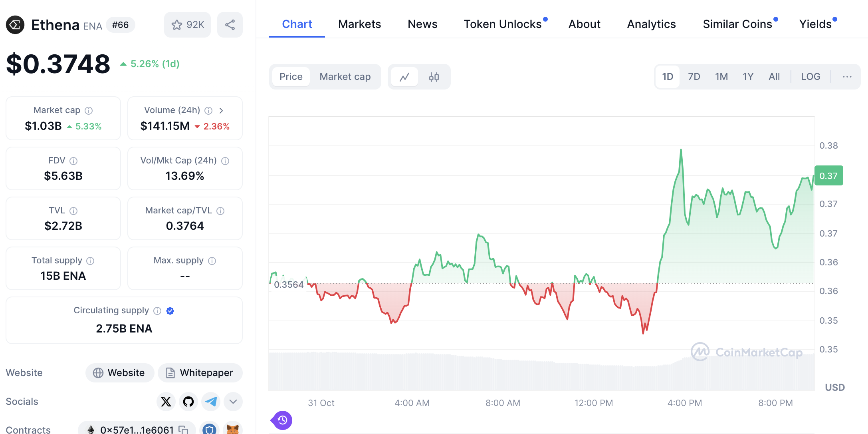This screenshot has height=434, width=868.
Task: Toggle chart to Price view
Action: (x=291, y=77)
